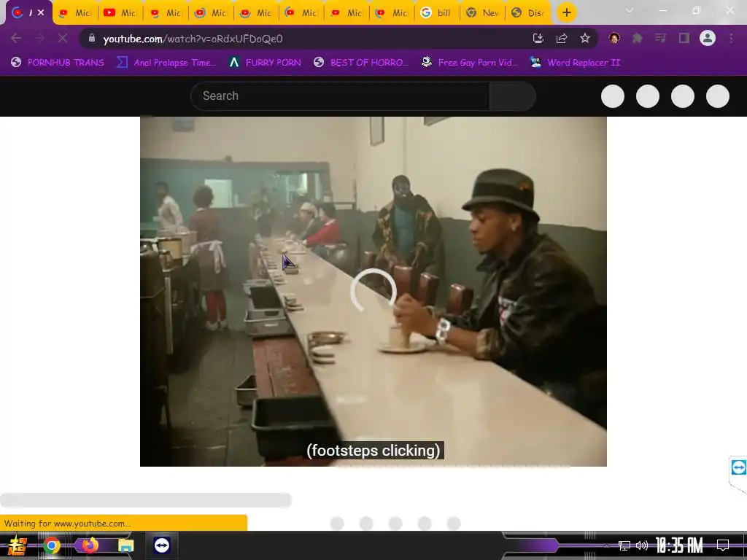This screenshot has height=560, width=747.
Task: Open the avatar extension beside the star
Action: click(x=614, y=38)
